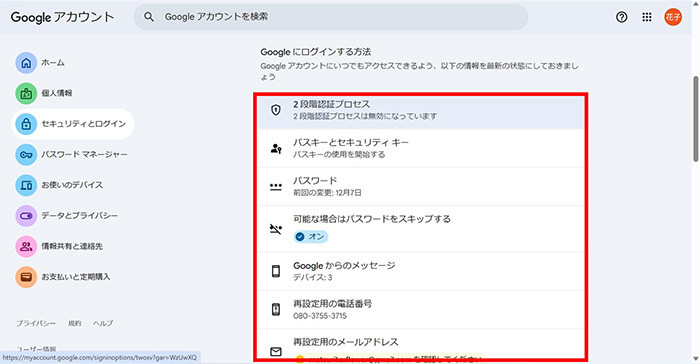700x364 pixels.
Task: Open the 情報共有と連絡先 people icon
Action: click(x=26, y=246)
